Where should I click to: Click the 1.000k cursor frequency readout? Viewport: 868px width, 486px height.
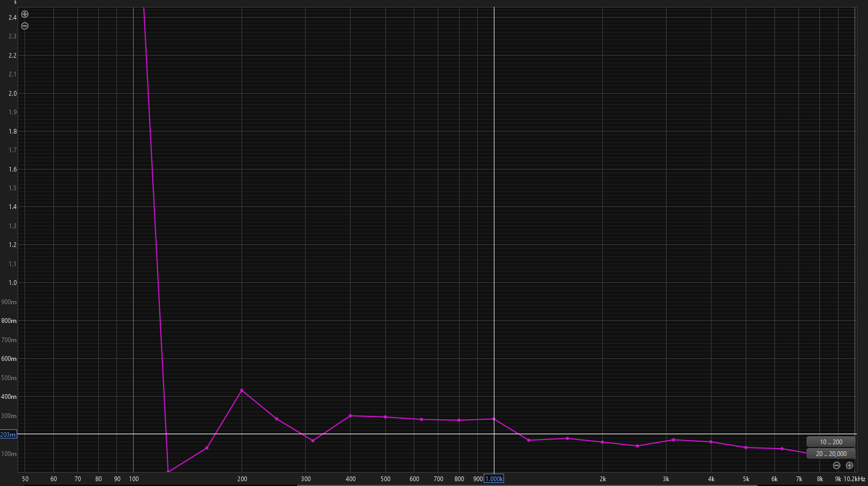(494, 479)
